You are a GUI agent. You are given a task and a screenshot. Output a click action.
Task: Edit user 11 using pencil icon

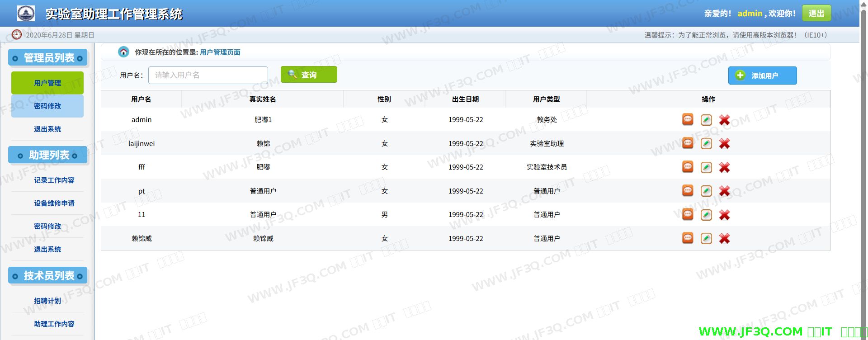pos(706,215)
